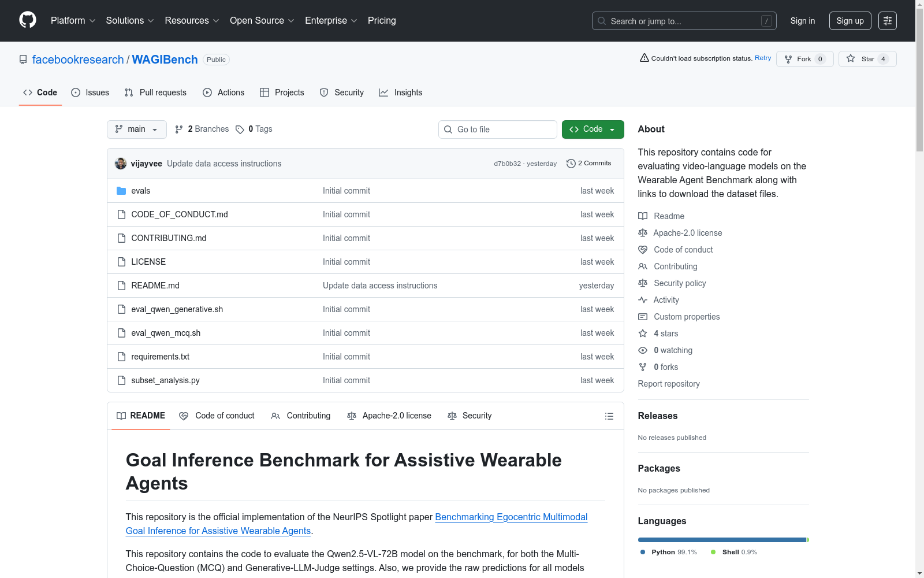Click the tag icon next to Tags
Image resolution: width=924 pixels, height=578 pixels.
click(240, 129)
